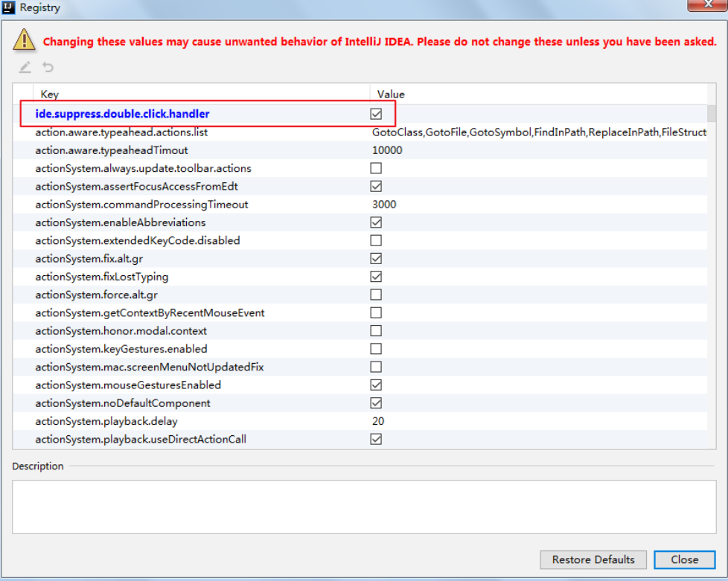The height and width of the screenshot is (581, 728).
Task: Select actionSystem.getContextByRecentMouseEvent key text
Action: [150, 313]
